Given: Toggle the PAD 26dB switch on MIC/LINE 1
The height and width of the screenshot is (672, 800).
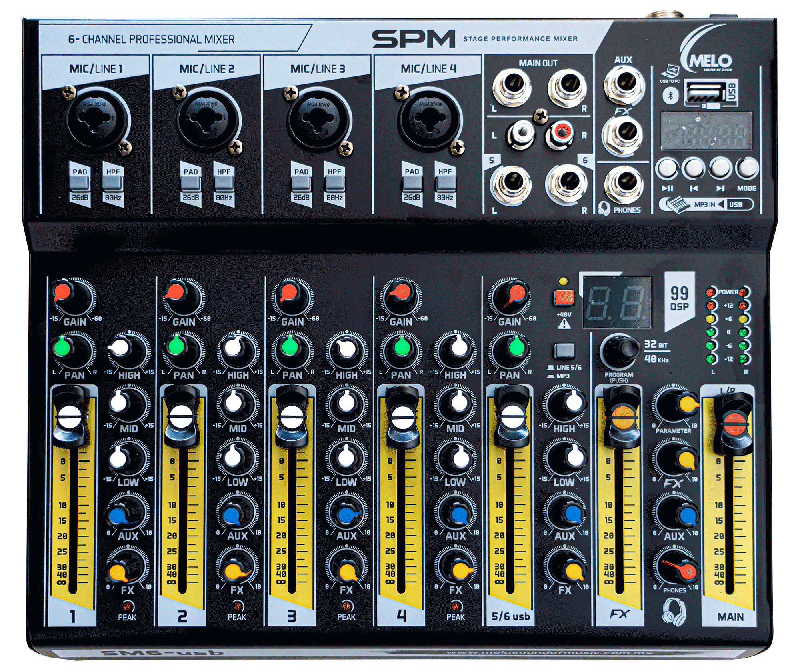Looking at the screenshot, I should click(x=80, y=184).
